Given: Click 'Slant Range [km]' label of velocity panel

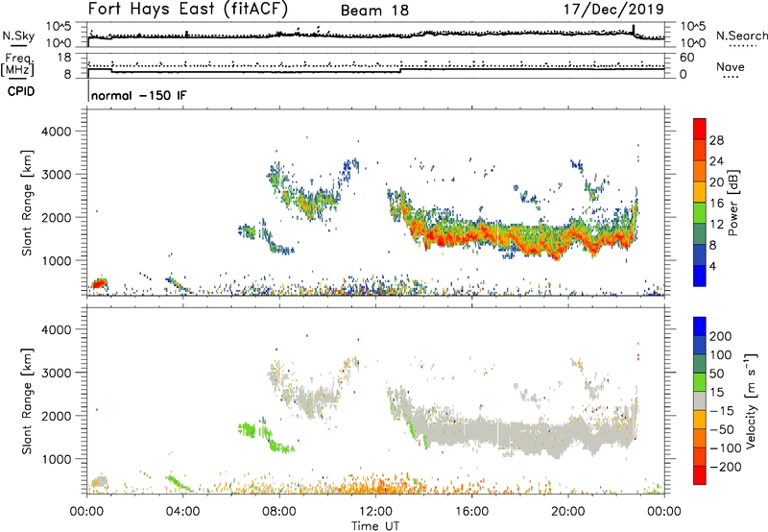Looking at the screenshot, I should tap(27, 400).
